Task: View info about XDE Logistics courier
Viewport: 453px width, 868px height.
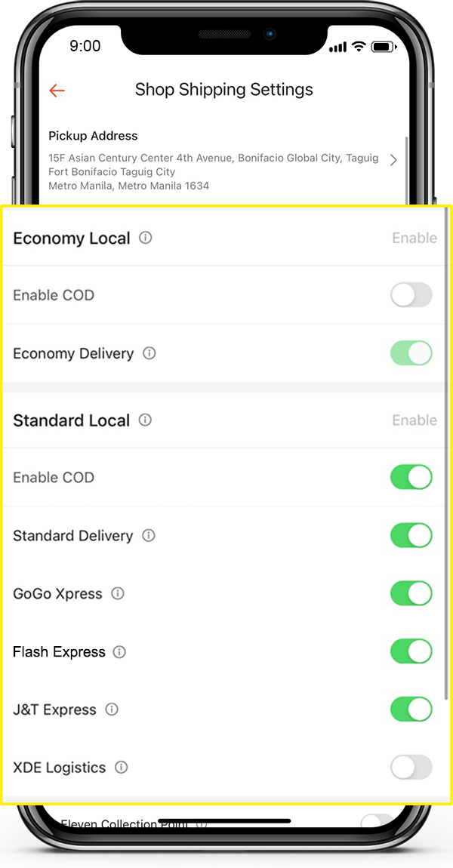Action: [x=121, y=767]
